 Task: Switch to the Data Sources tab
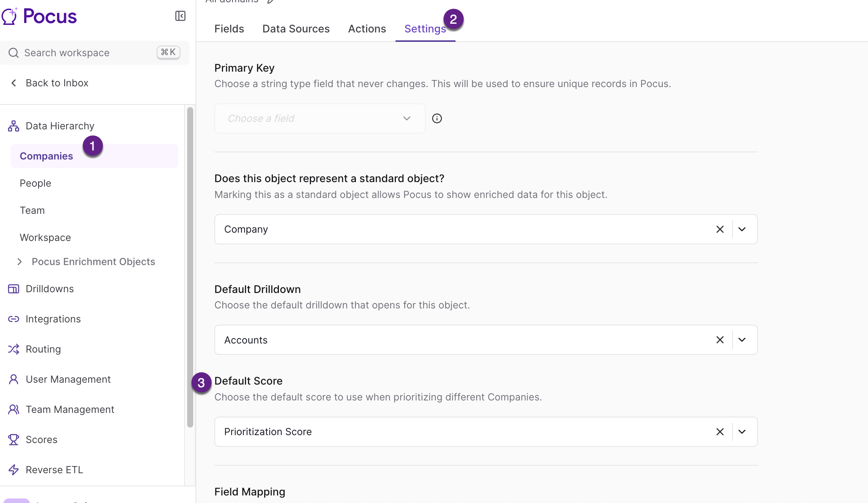coord(296,29)
